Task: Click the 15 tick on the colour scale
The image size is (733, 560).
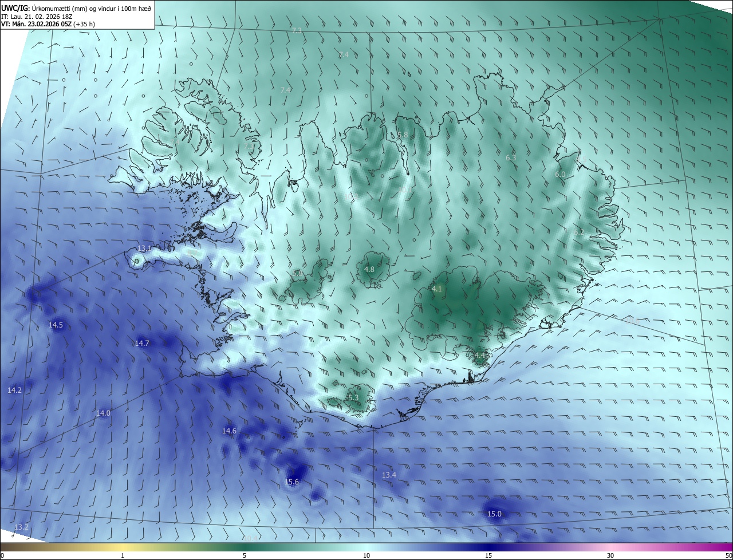Action: tap(488, 555)
